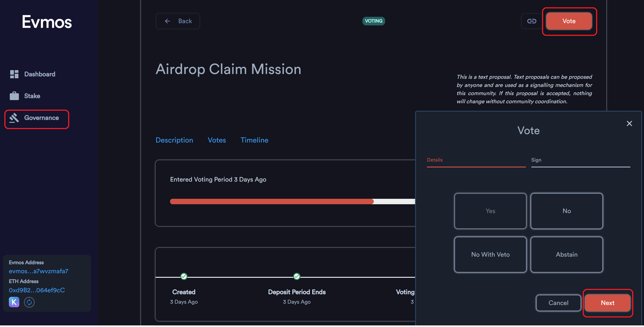644x327 pixels.
Task: Close the Vote dialog with X
Action: pos(629,124)
